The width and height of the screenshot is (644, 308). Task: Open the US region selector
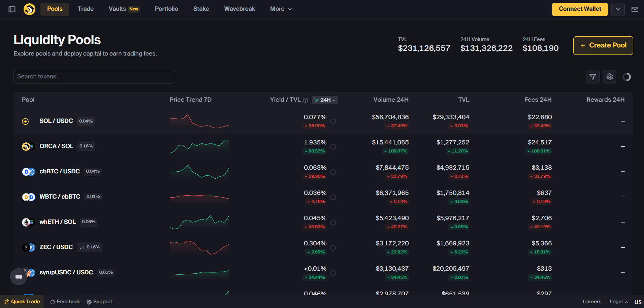coord(638,302)
